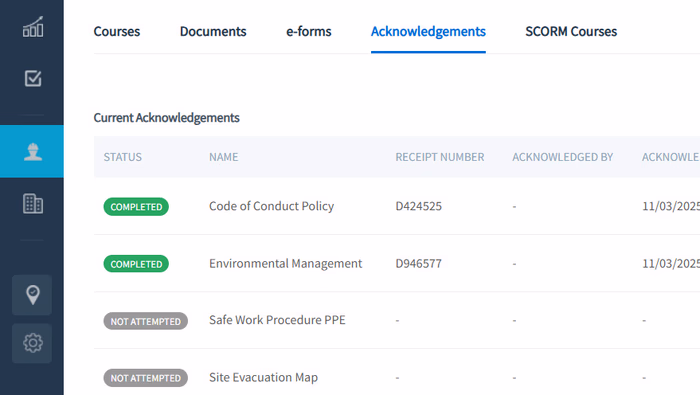
Task: Click the ACKNOWLEDGED BY column header
Action: (562, 157)
